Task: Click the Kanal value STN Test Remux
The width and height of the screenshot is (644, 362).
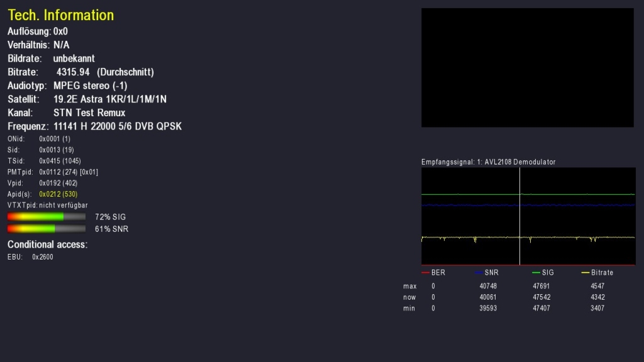Action: [89, 113]
